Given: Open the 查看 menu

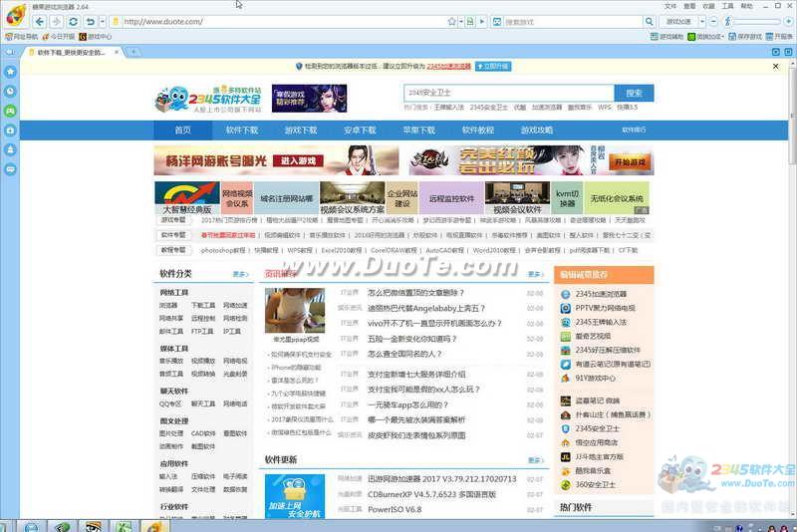Looking at the screenshot, I should tap(689, 6).
